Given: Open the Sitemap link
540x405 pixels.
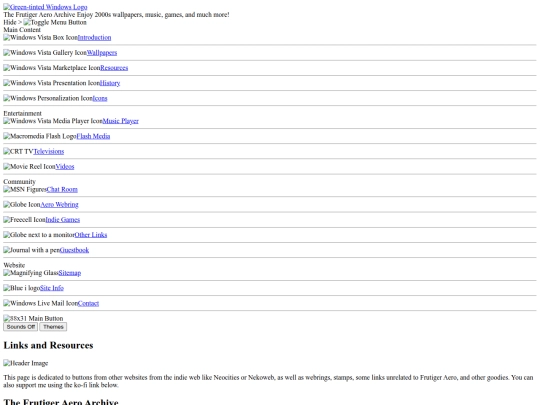Looking at the screenshot, I should coord(70,273).
